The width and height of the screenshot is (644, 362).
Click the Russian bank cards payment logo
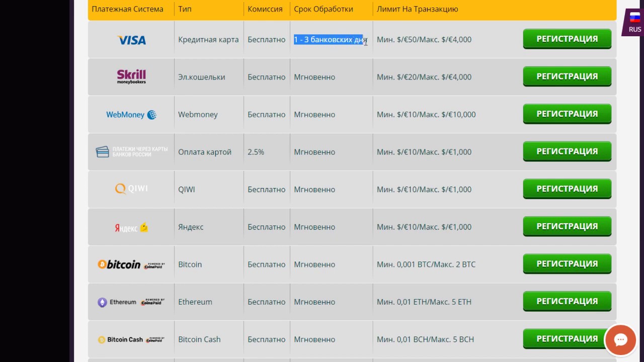(x=131, y=152)
